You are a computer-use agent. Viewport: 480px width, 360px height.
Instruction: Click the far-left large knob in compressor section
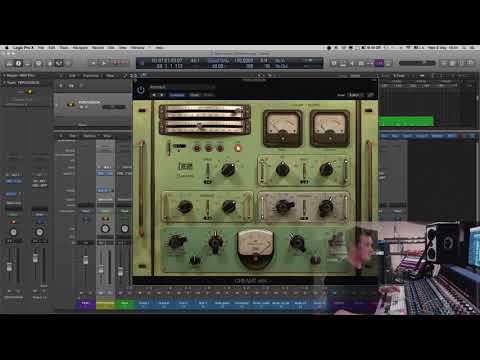[176, 242]
